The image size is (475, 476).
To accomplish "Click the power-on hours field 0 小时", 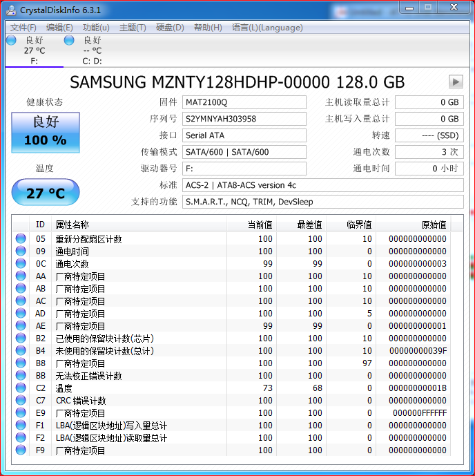I will (429, 169).
